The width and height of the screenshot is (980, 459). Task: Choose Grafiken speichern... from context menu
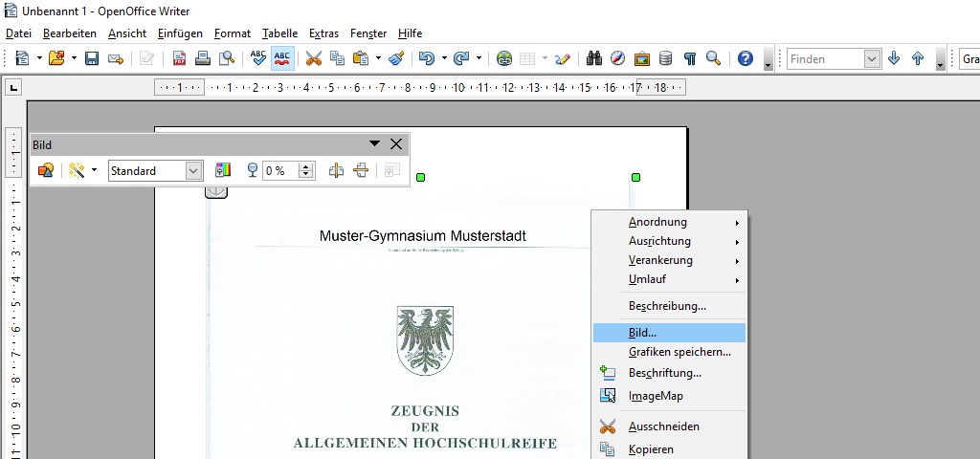point(679,352)
